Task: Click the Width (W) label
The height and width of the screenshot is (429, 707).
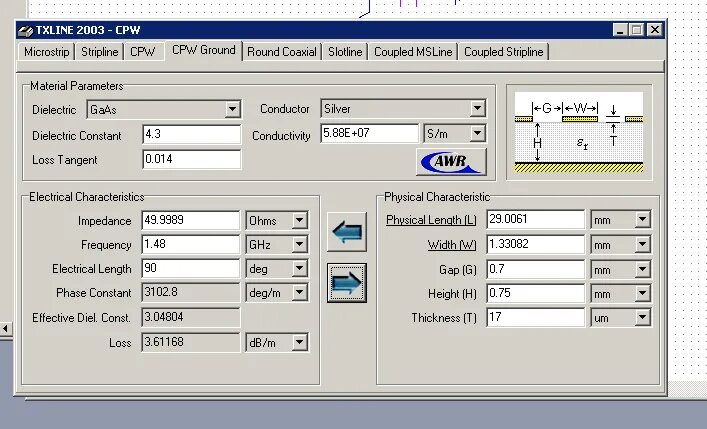Action: (x=452, y=245)
